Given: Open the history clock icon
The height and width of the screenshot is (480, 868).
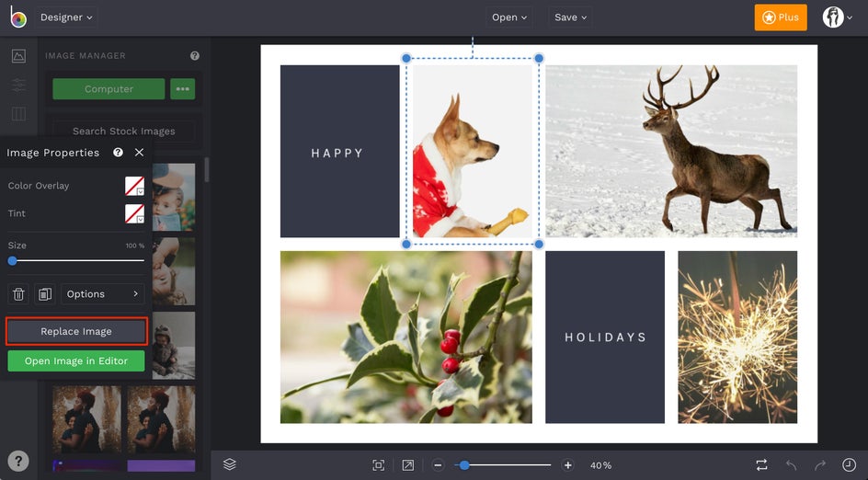Looking at the screenshot, I should [x=849, y=465].
